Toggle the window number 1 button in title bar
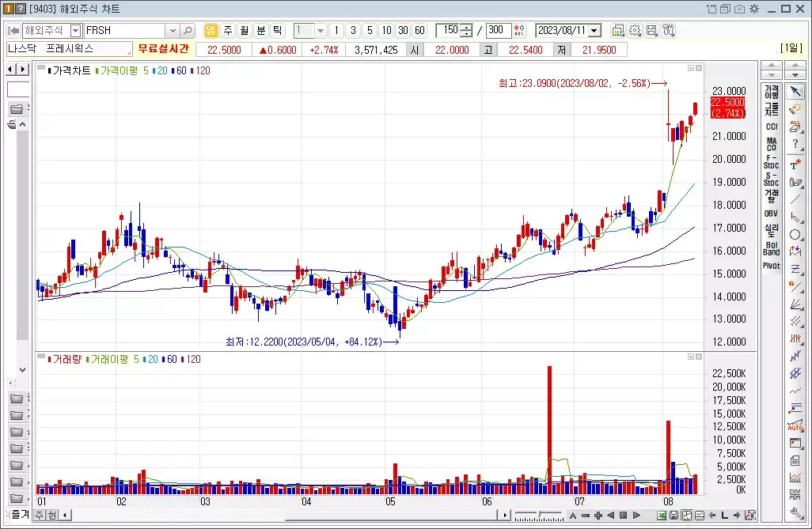The height and width of the screenshot is (529, 812). click(8, 9)
